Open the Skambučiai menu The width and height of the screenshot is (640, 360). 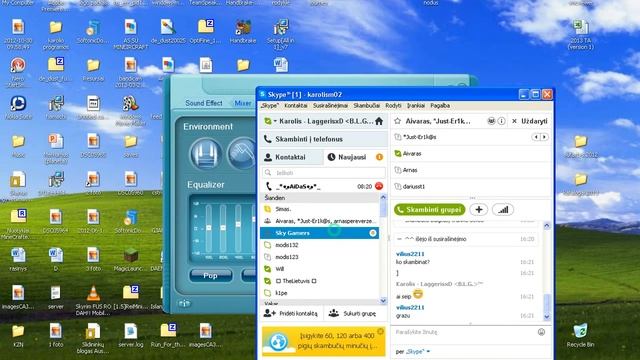[x=366, y=105]
